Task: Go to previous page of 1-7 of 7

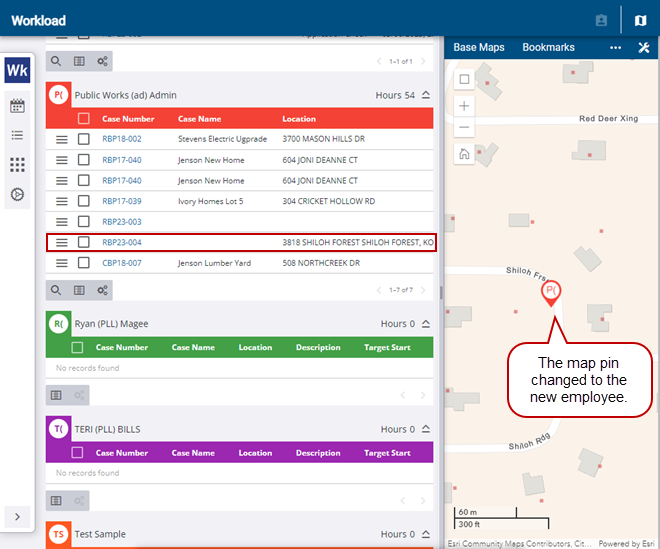Action: pos(379,290)
